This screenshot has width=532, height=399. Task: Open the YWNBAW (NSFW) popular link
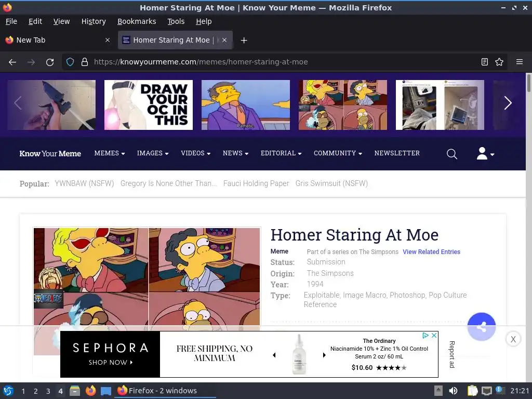[84, 183]
